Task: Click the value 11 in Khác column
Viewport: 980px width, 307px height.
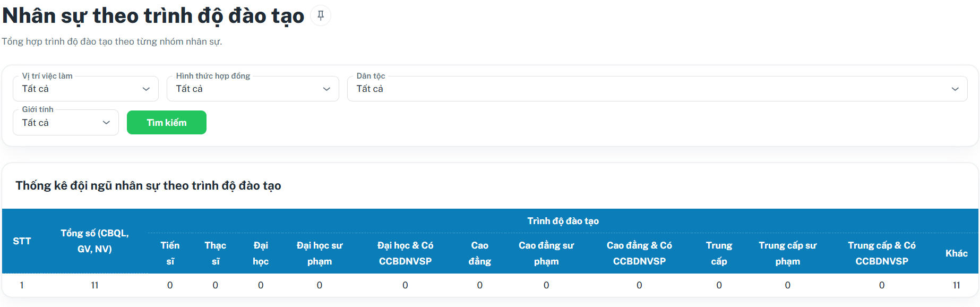Action: point(956,285)
